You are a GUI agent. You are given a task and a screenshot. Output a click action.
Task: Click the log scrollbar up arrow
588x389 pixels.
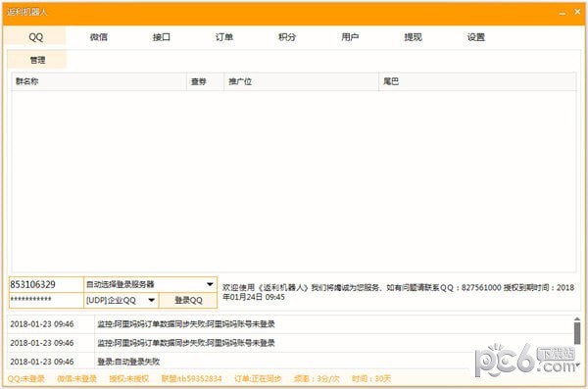point(577,319)
